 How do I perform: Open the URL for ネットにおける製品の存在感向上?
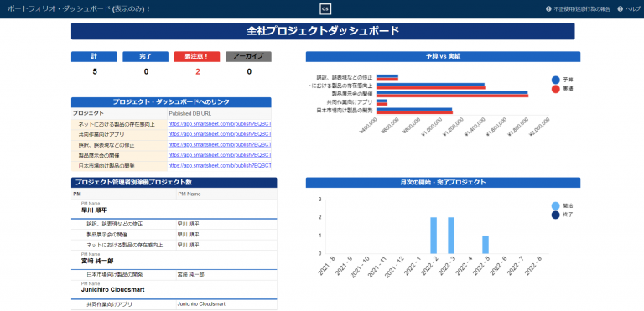coord(220,123)
